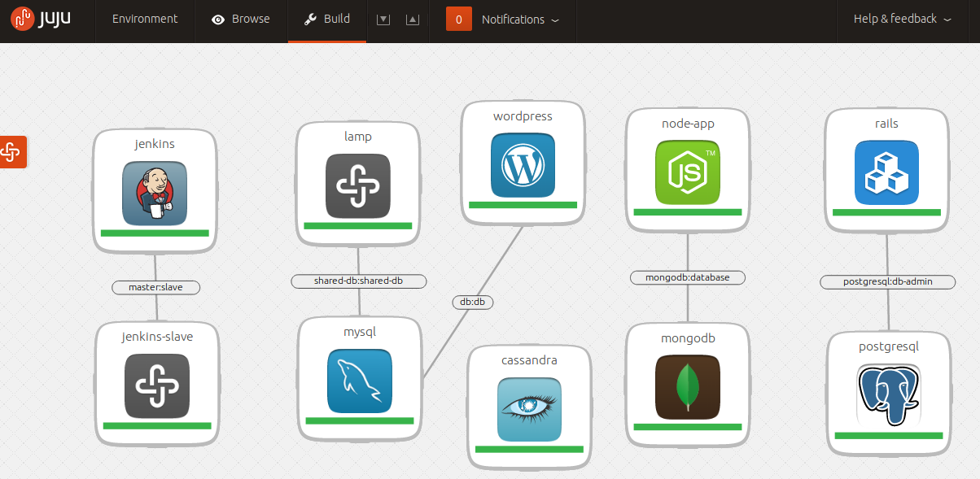
Task: Click the orange notification count badge
Action: coord(459,19)
